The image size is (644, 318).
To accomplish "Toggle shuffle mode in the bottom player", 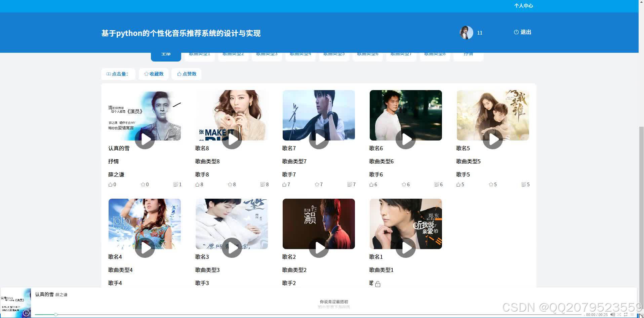I will (x=619, y=315).
